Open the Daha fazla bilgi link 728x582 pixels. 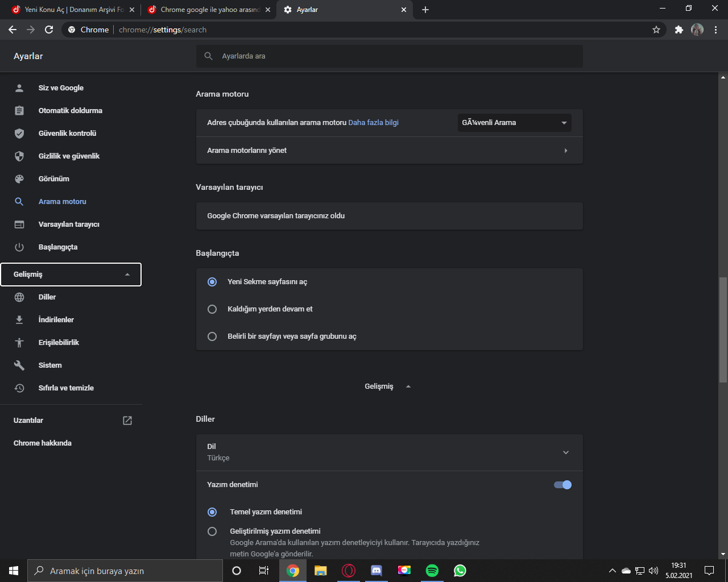(373, 123)
